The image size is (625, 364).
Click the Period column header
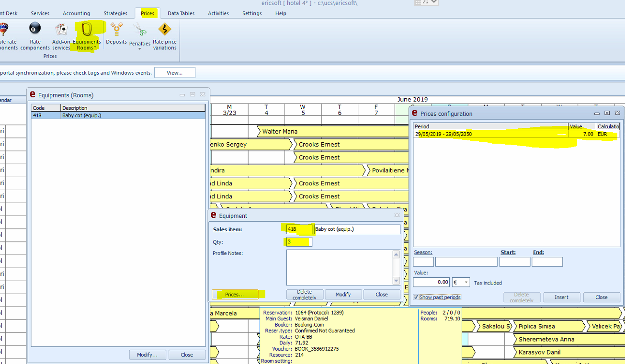[491, 126]
